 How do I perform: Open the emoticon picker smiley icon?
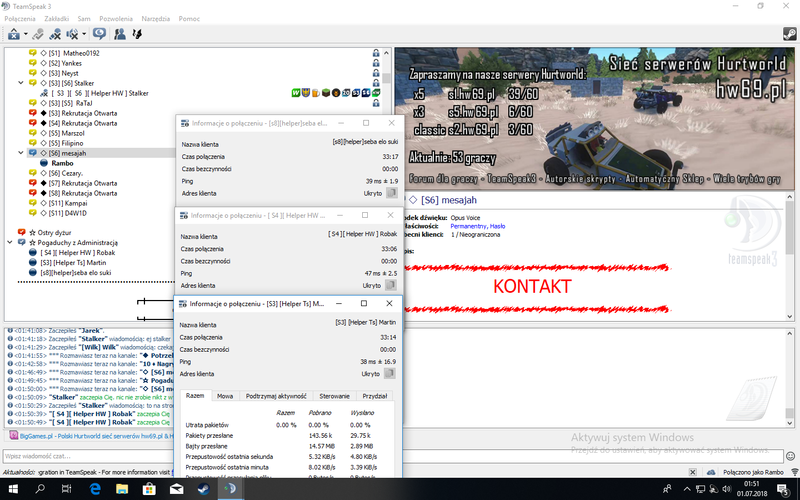click(x=791, y=456)
